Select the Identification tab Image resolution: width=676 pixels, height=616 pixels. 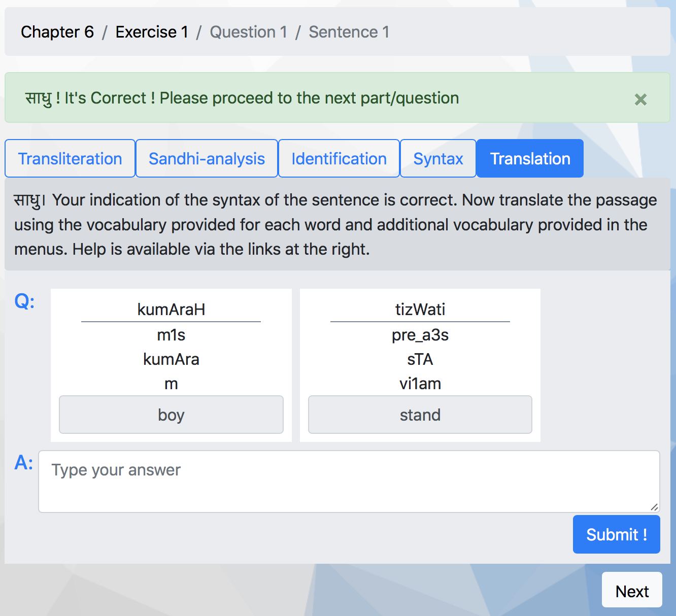[x=339, y=158]
